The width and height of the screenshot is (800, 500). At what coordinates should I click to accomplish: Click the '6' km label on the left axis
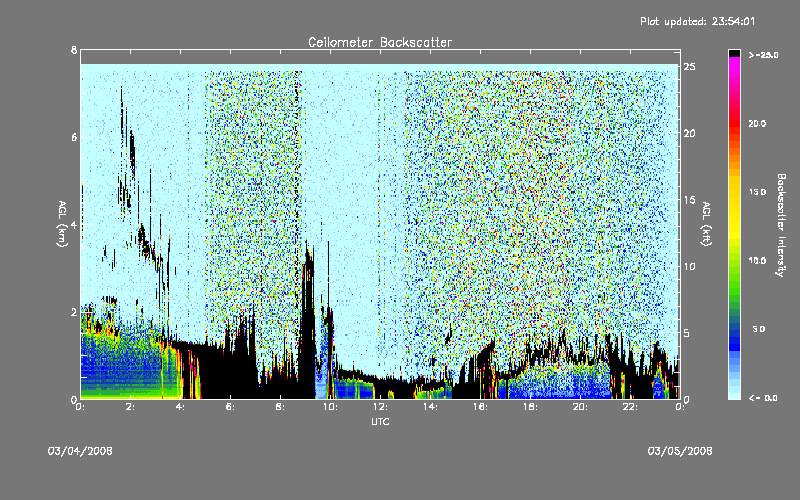click(74, 137)
